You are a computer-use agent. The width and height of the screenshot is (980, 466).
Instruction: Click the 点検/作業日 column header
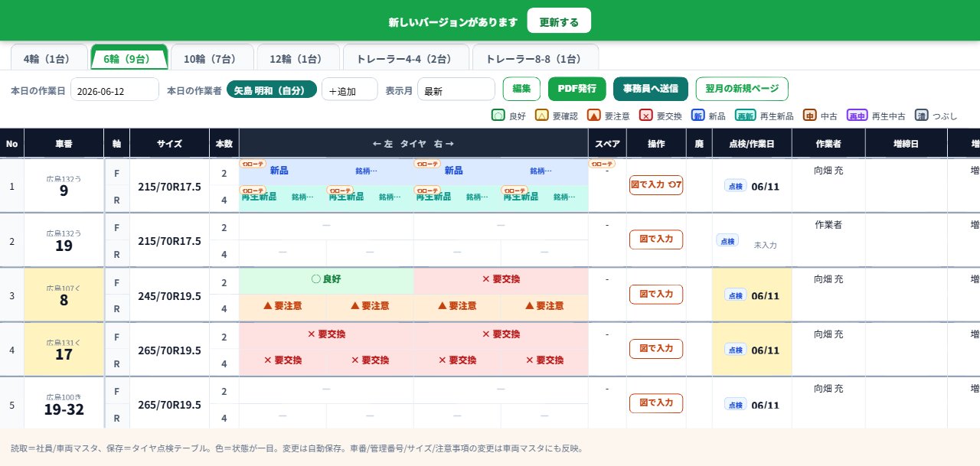[752, 144]
